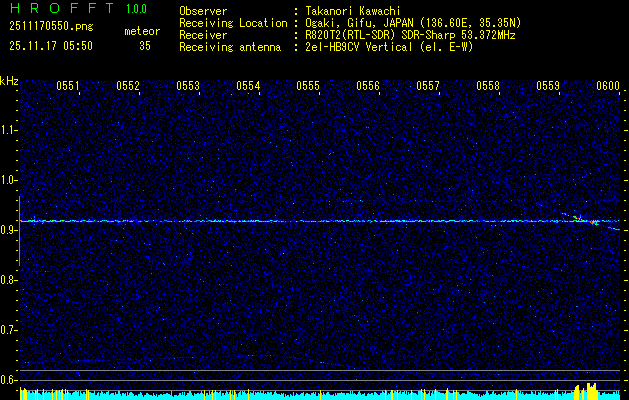Click the 'meteor' label
Image resolution: width=629 pixels, height=400 pixels.
(x=142, y=31)
